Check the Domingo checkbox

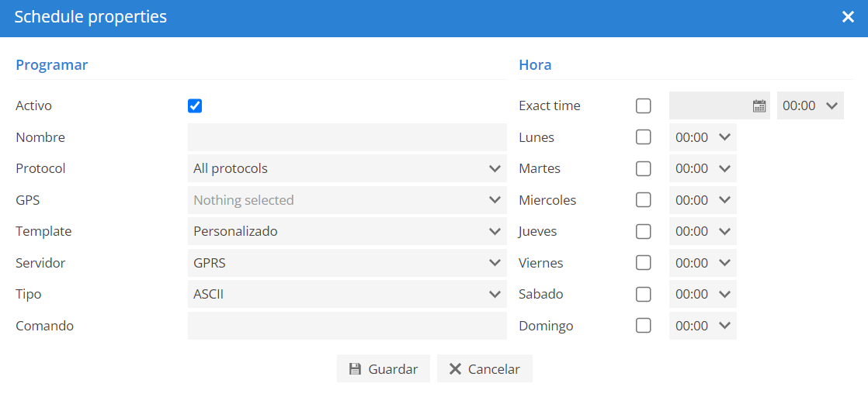[x=644, y=326]
